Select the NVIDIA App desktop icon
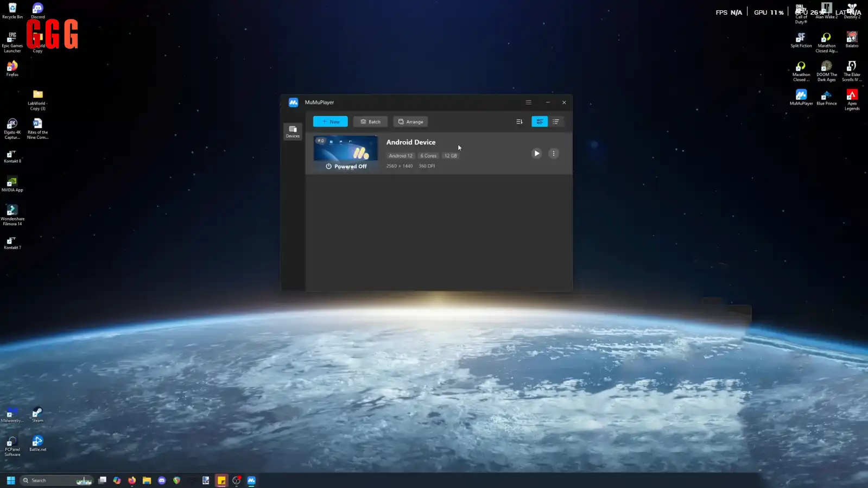The width and height of the screenshot is (868, 488). [12, 185]
